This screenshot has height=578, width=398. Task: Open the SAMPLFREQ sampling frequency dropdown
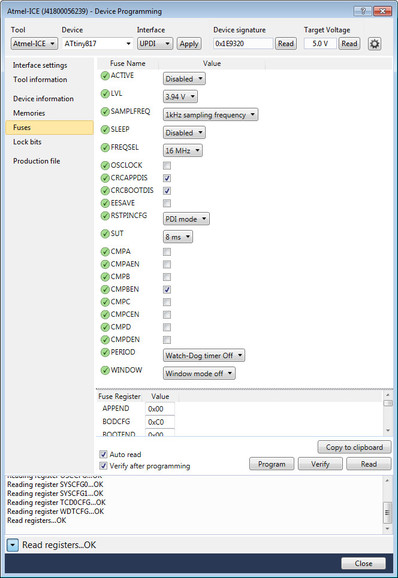(210, 115)
